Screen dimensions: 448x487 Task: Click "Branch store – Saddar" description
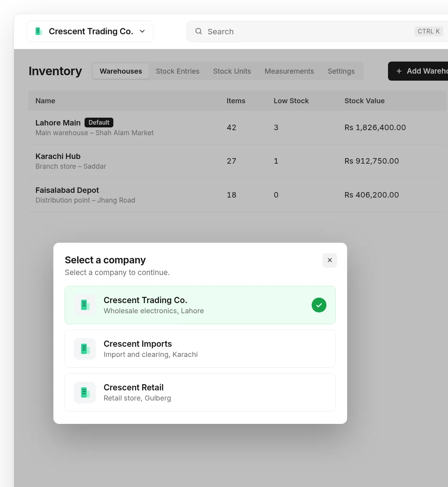point(71,166)
